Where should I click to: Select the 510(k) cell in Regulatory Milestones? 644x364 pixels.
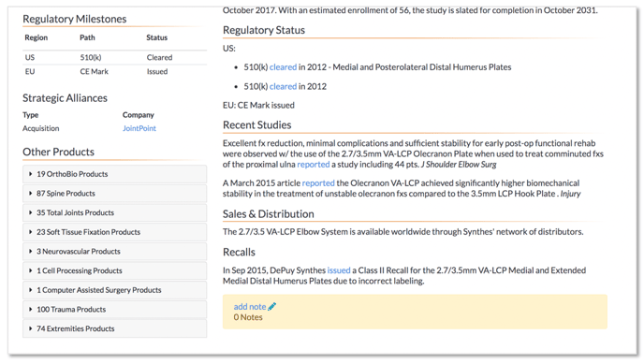[x=91, y=57]
